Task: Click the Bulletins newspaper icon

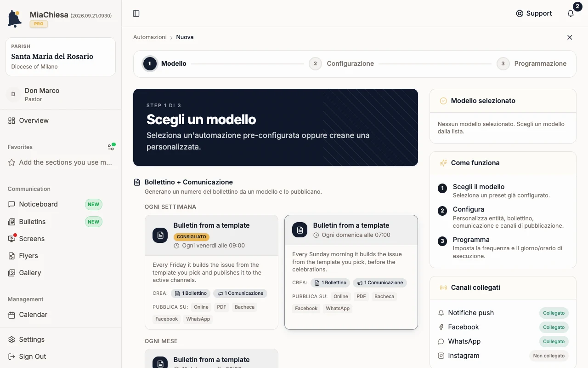Action: (x=11, y=222)
